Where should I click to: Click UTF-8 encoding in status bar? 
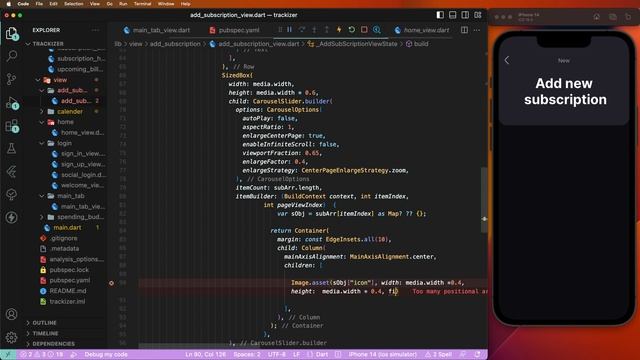276,354
